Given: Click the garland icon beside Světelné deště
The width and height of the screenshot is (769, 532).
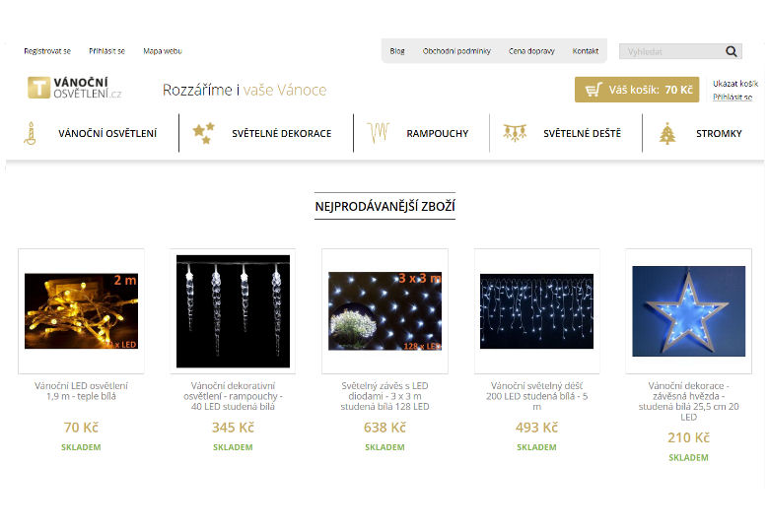Looking at the screenshot, I should pos(515,133).
